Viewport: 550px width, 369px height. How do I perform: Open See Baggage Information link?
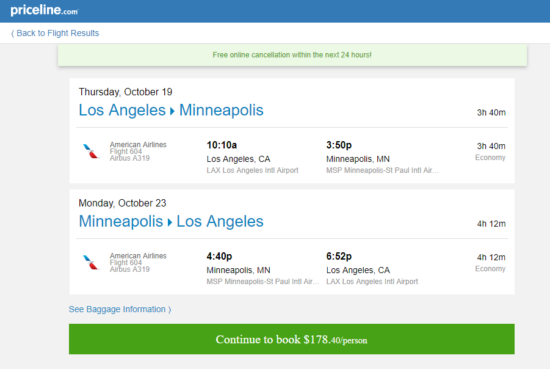point(120,309)
